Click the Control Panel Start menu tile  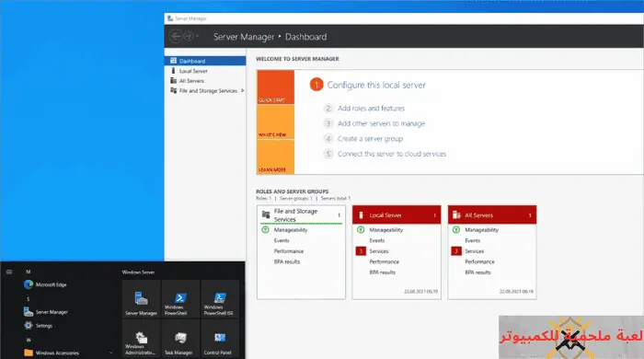click(x=220, y=339)
